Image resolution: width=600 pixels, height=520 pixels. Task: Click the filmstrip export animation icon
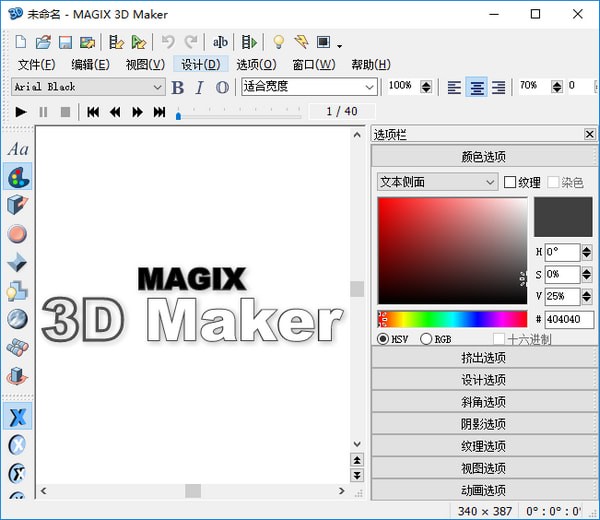249,42
